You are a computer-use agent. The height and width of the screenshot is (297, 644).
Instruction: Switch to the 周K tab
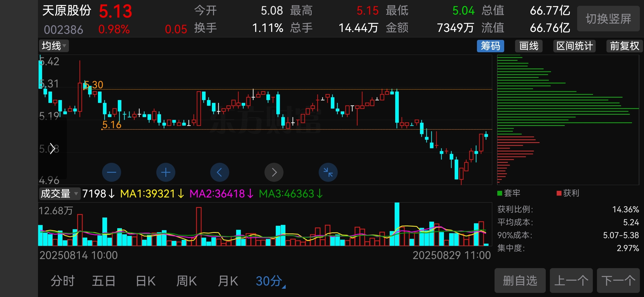187,281
